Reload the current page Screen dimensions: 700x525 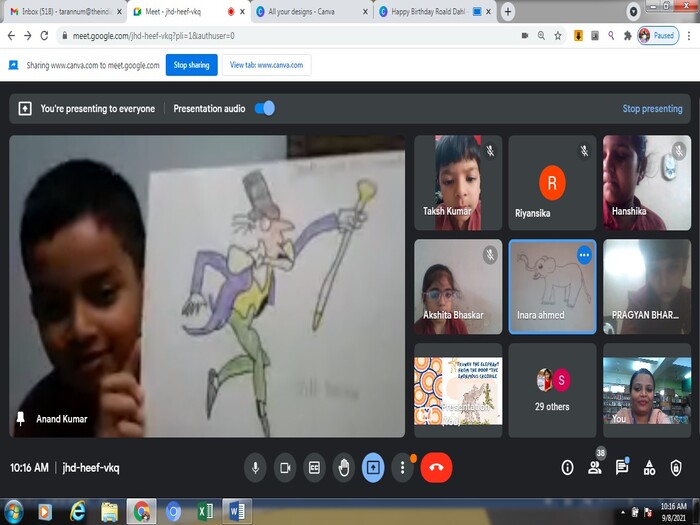[x=44, y=36]
